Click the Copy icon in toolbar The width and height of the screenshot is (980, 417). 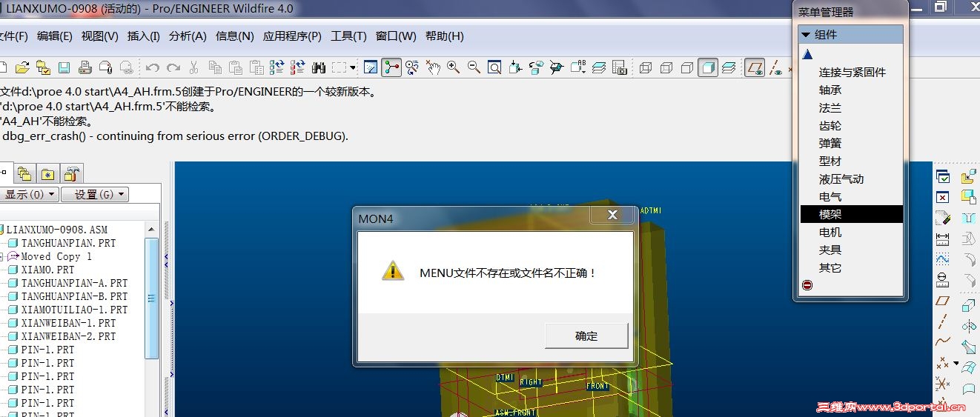[x=215, y=67]
